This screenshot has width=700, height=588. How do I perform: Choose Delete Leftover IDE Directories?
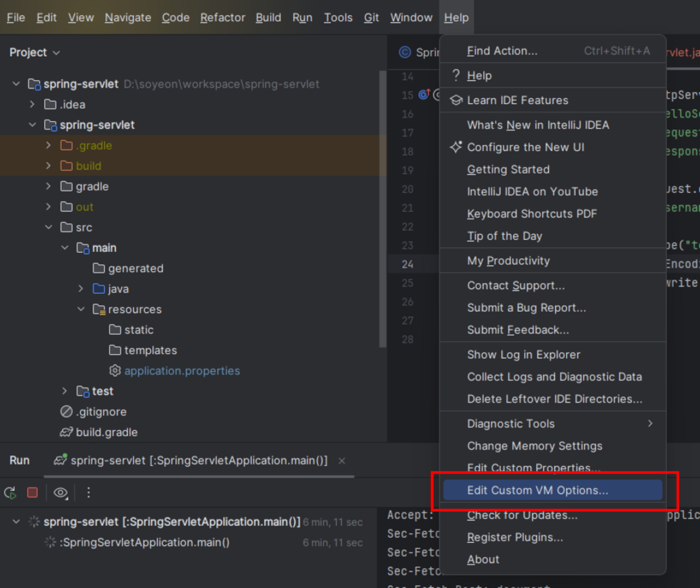(553, 399)
